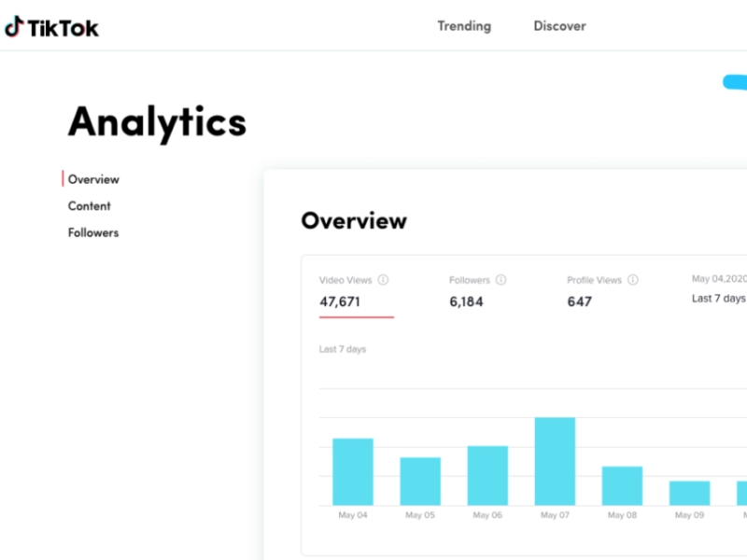Show info tooltip for Profile Views
The height and width of the screenshot is (560, 747).
[633, 279]
